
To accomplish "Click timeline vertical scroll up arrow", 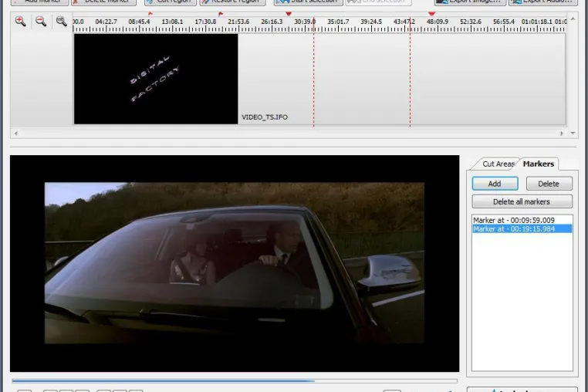I will pos(573,19).
